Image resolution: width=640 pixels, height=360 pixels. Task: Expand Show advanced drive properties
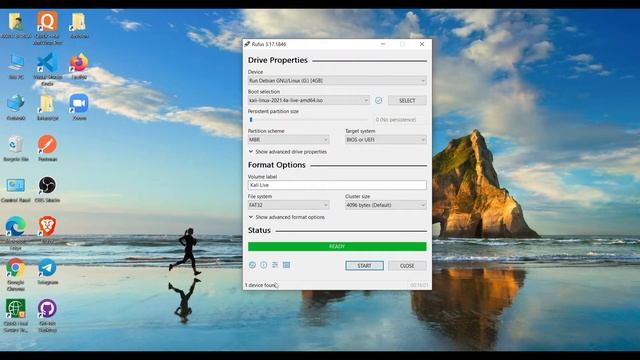[288, 152]
